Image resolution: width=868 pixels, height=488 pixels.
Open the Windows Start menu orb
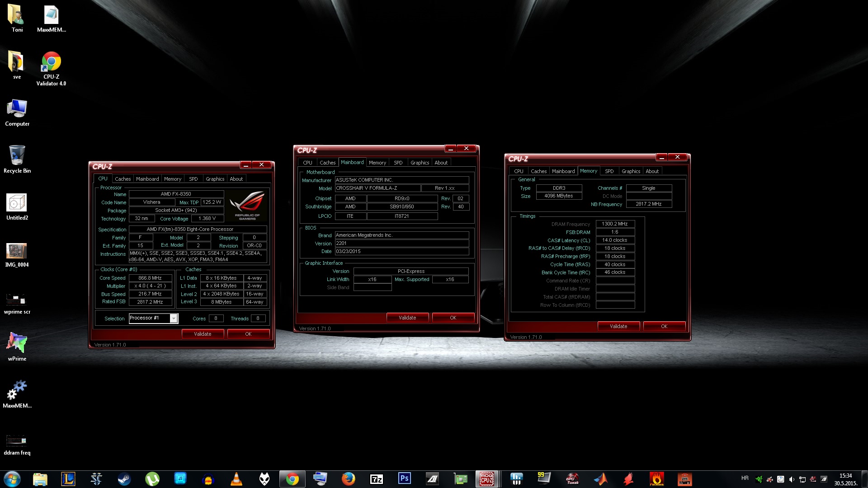pyautogui.click(x=12, y=479)
